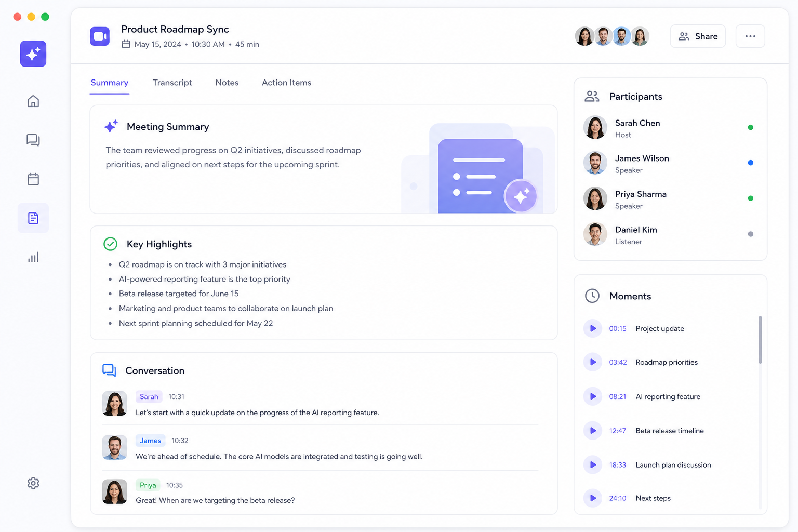The image size is (798, 532).
Task: Open the Action Items tab
Action: [287, 83]
